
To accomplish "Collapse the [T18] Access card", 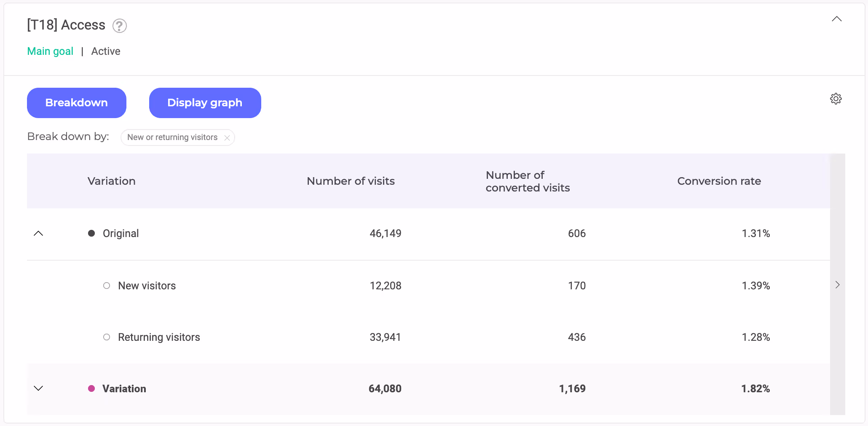I will pyautogui.click(x=836, y=19).
